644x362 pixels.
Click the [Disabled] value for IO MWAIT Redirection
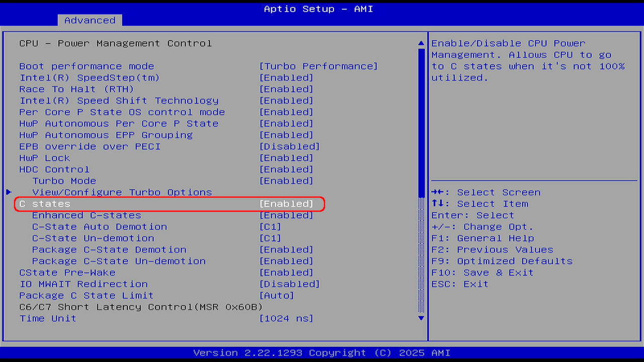pyautogui.click(x=289, y=284)
